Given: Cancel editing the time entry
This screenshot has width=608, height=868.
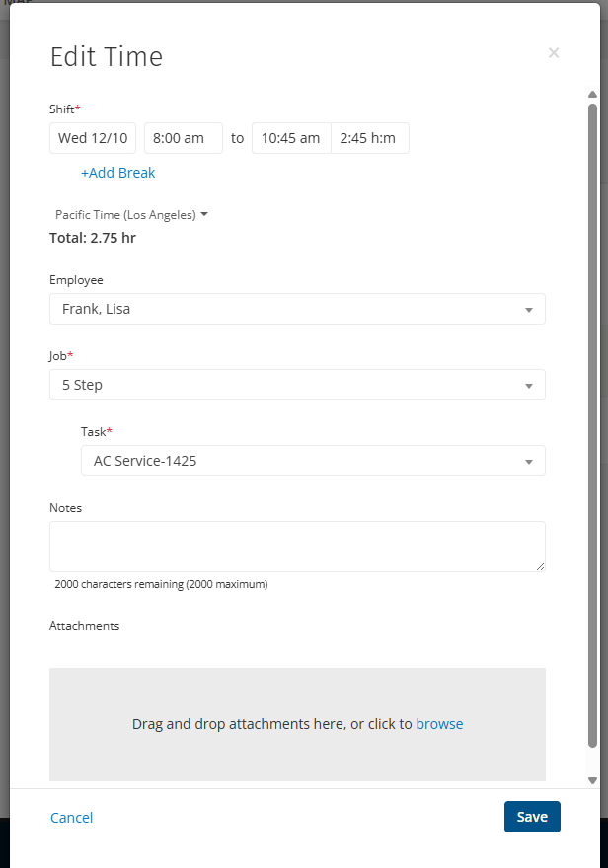Looking at the screenshot, I should (71, 817).
